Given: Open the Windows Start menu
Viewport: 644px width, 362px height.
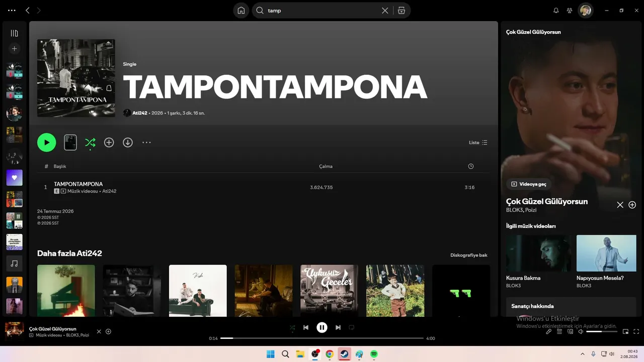Looking at the screenshot, I should [270, 354].
